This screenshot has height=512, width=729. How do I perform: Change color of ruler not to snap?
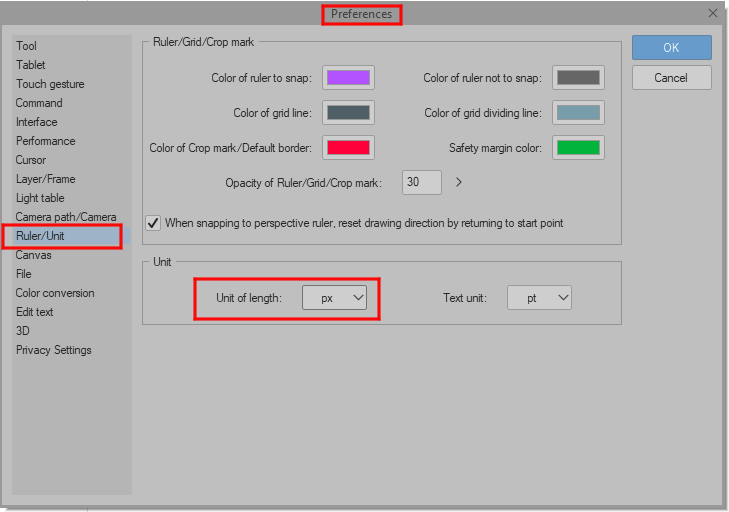578,78
